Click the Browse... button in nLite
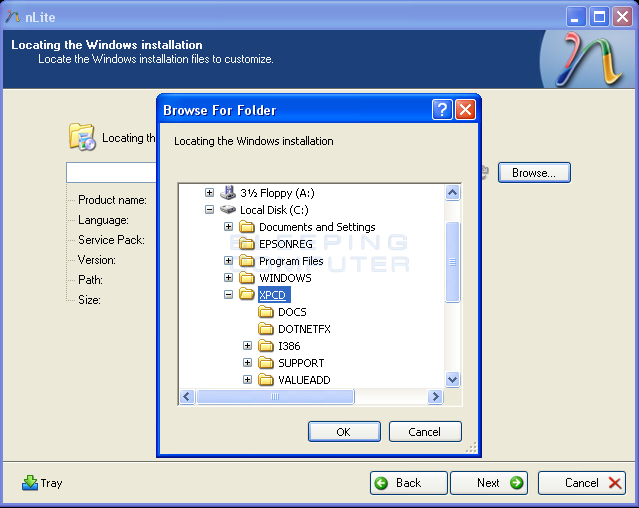 click(x=534, y=173)
